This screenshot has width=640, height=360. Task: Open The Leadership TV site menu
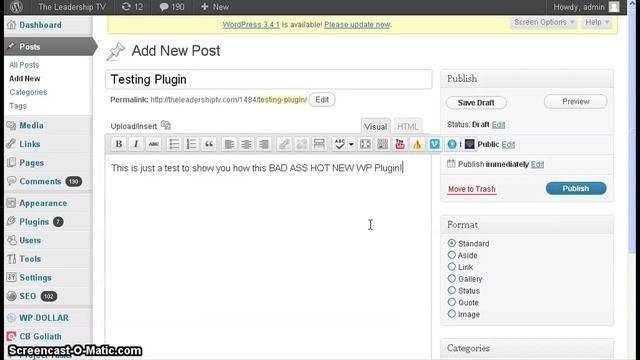click(x=72, y=7)
